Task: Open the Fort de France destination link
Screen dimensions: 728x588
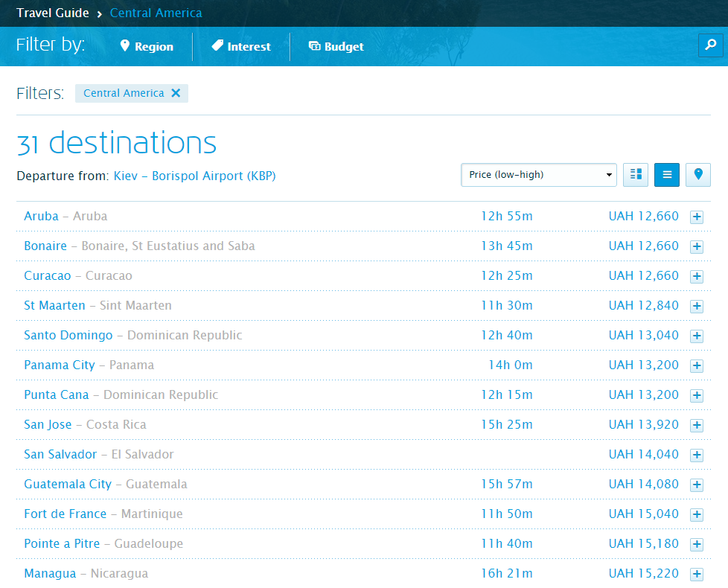Action: (x=66, y=514)
